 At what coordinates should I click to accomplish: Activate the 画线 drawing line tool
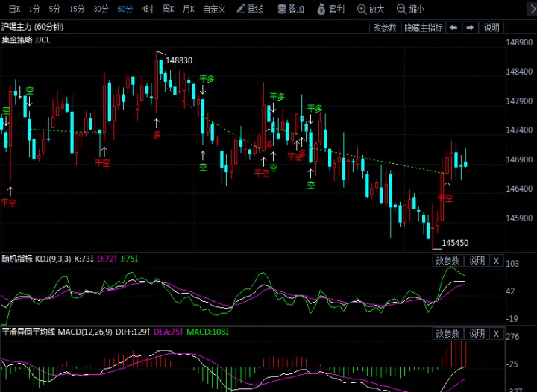(x=250, y=9)
